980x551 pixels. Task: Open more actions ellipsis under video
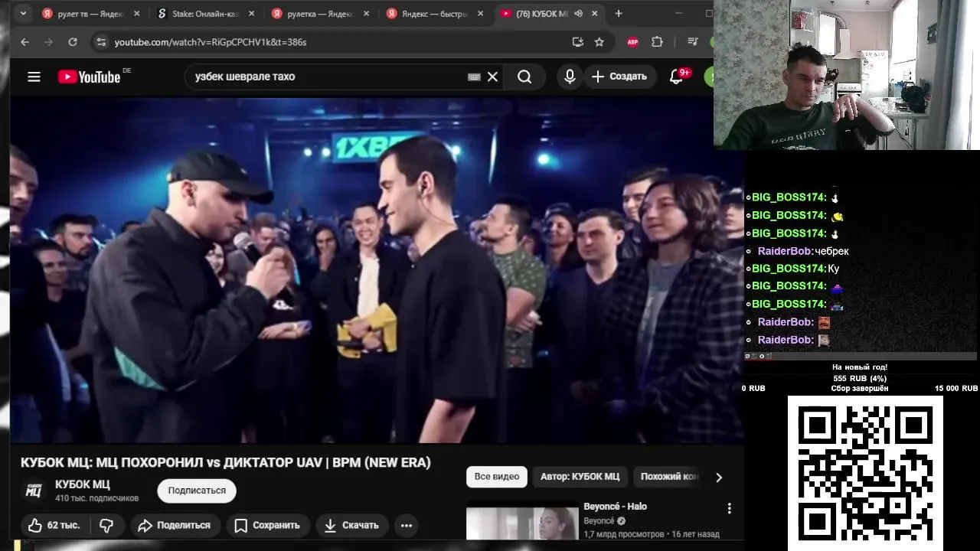coord(407,525)
